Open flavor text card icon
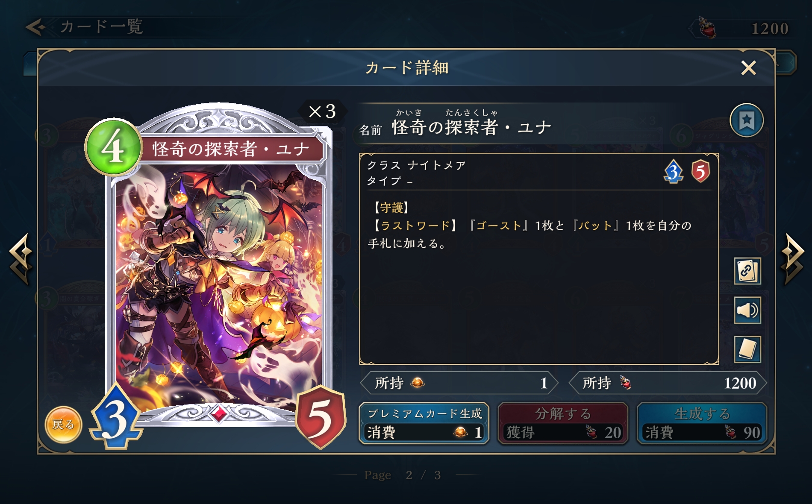Image resolution: width=812 pixels, height=504 pixels. [x=747, y=349]
